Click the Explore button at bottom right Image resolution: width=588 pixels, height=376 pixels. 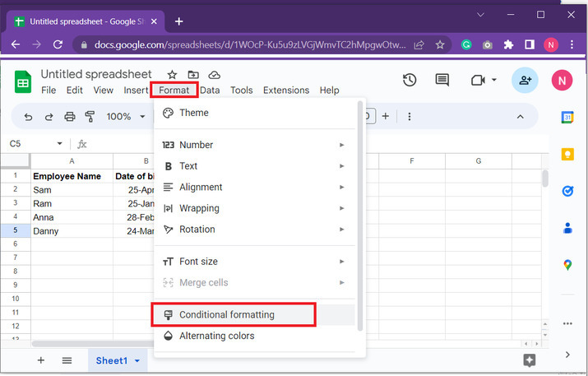click(529, 360)
